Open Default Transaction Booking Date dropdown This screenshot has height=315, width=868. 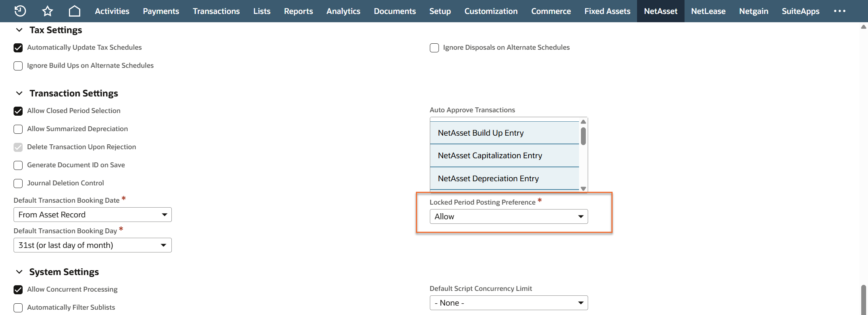[92, 215]
